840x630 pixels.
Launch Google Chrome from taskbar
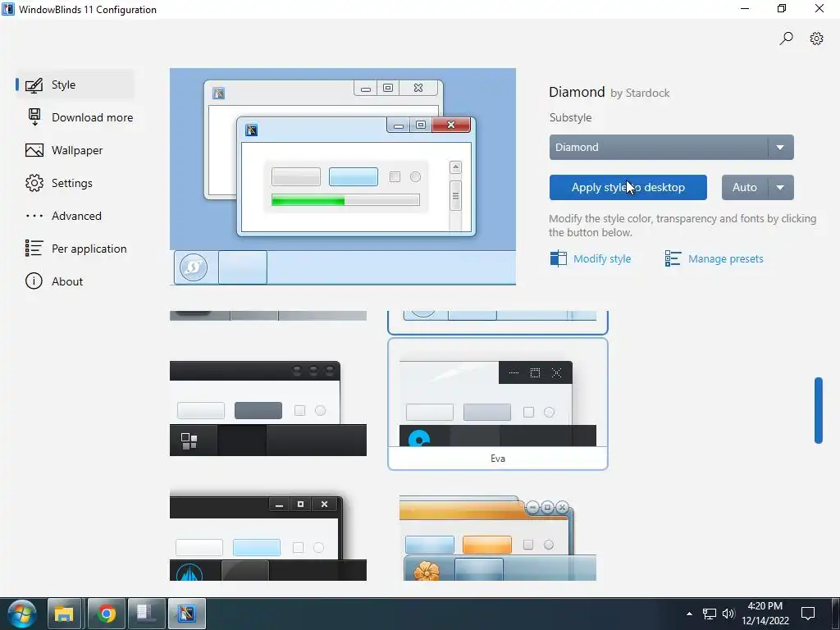click(x=106, y=614)
